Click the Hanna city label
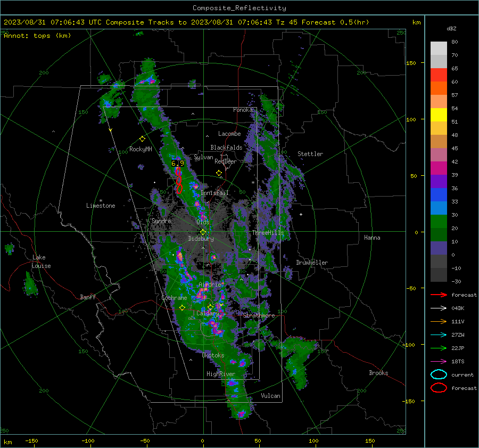Screen dimensions: 479x448 click(372, 238)
